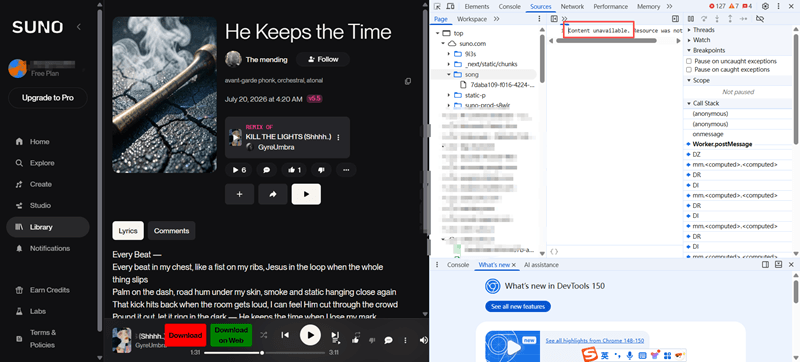
Task: Open See all highlights from Chrome link
Action: click(594, 341)
